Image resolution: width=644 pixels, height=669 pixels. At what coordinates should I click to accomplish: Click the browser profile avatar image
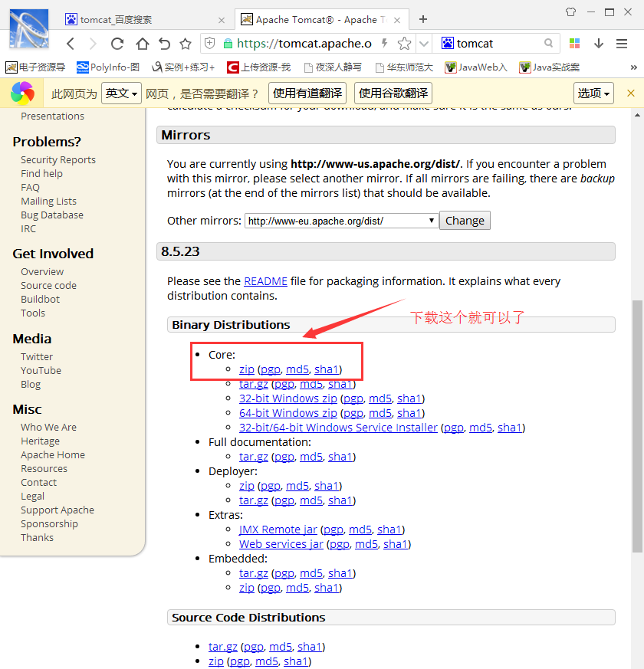pos(29,28)
